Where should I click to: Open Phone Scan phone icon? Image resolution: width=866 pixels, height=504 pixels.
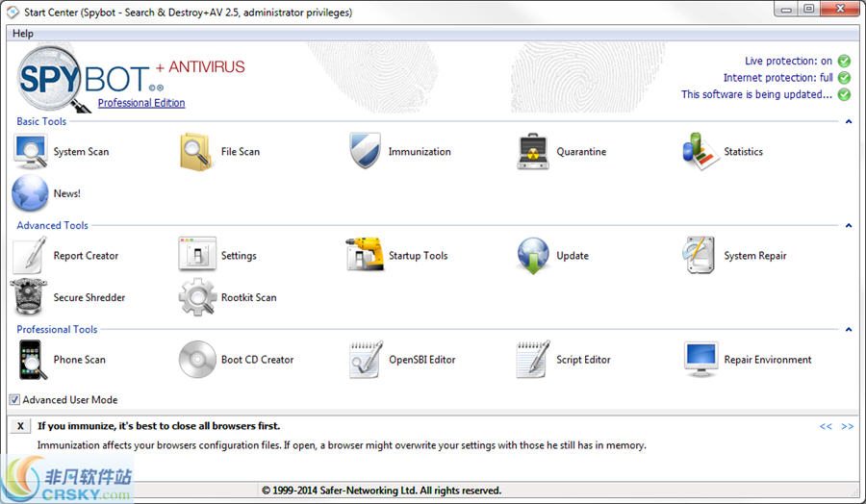[32, 360]
